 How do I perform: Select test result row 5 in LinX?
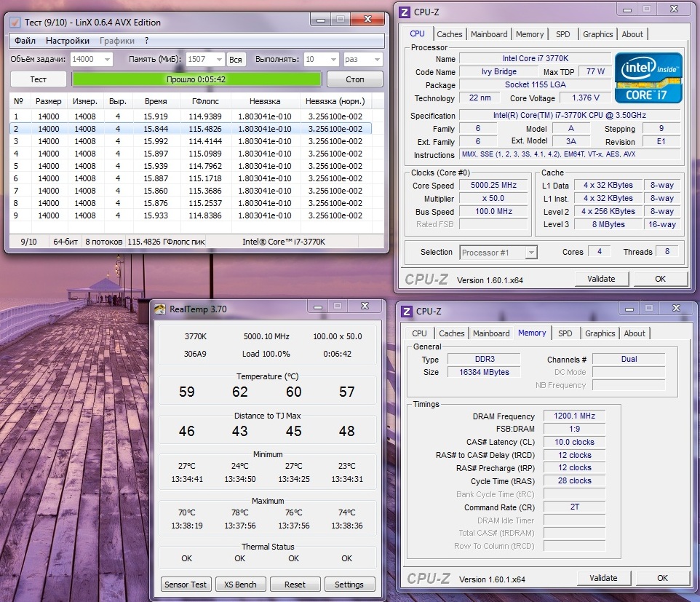point(189,166)
